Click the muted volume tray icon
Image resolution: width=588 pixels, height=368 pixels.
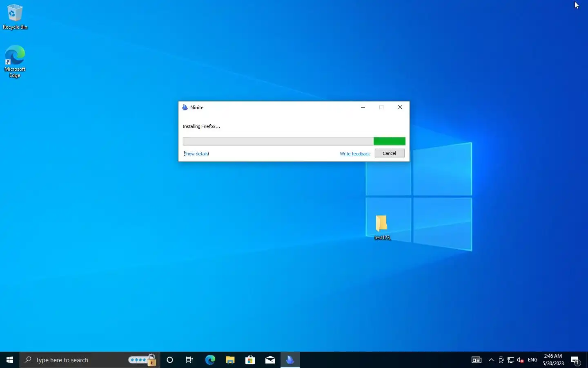pos(521,360)
